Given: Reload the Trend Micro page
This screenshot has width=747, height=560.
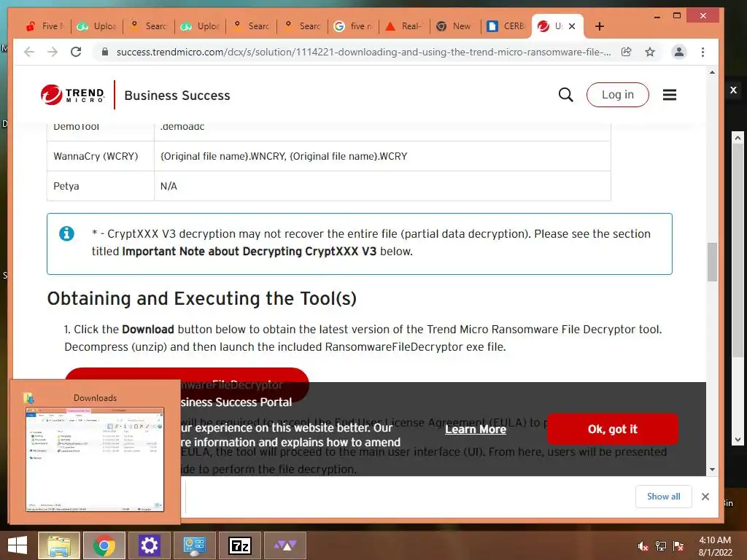Looking at the screenshot, I should pos(76,52).
